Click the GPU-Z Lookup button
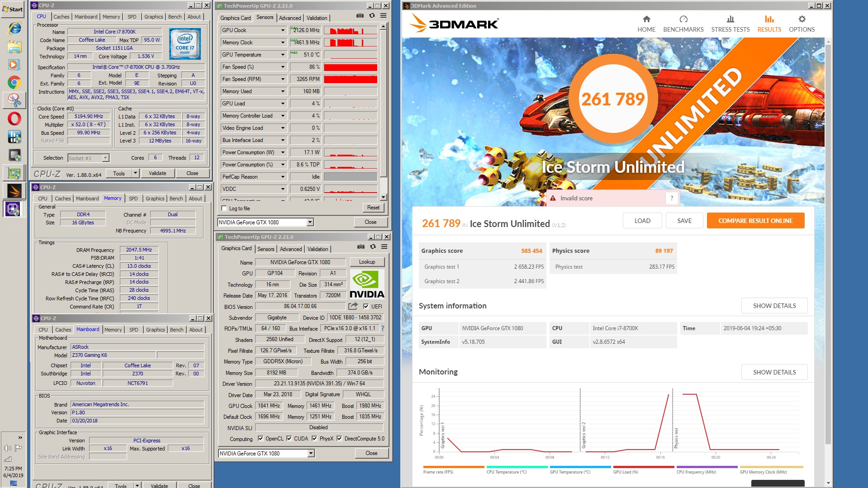The height and width of the screenshot is (488, 868). coord(367,262)
